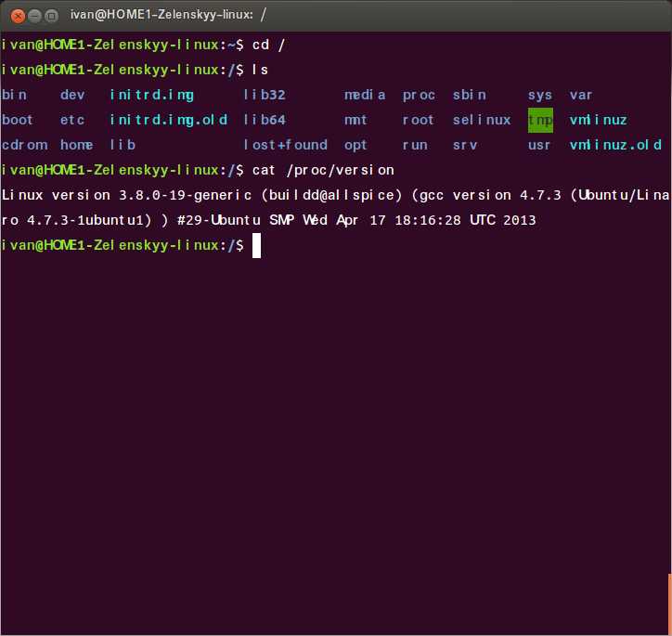Click the '#29-Ubuntu' build text
Screen dimensions: 672x636
click(x=218, y=220)
